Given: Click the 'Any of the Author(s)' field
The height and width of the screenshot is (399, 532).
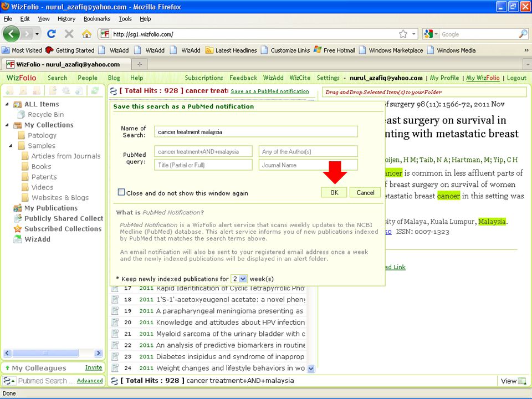Looking at the screenshot, I should 308,151.
